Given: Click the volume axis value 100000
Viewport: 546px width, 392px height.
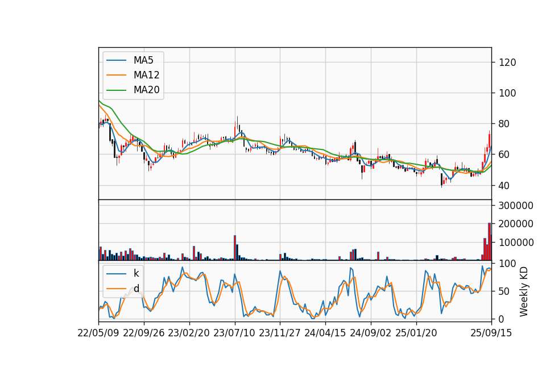Looking at the screenshot, I should coord(516,243).
